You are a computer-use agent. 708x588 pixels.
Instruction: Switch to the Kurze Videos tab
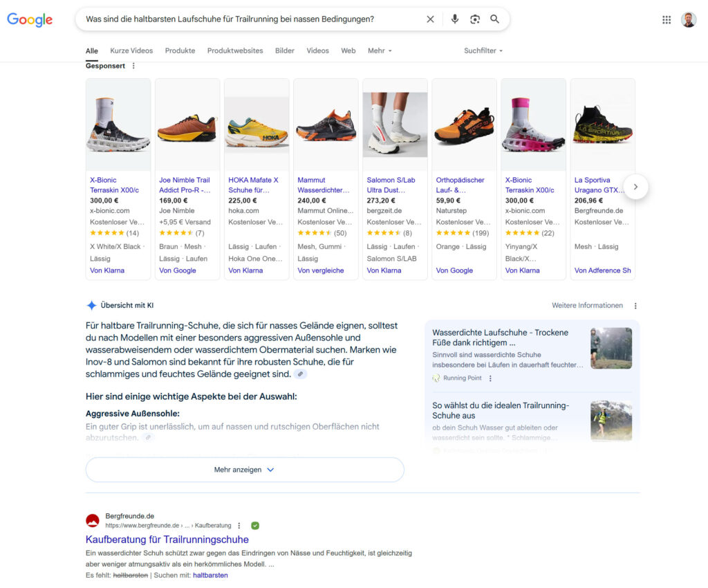click(131, 50)
